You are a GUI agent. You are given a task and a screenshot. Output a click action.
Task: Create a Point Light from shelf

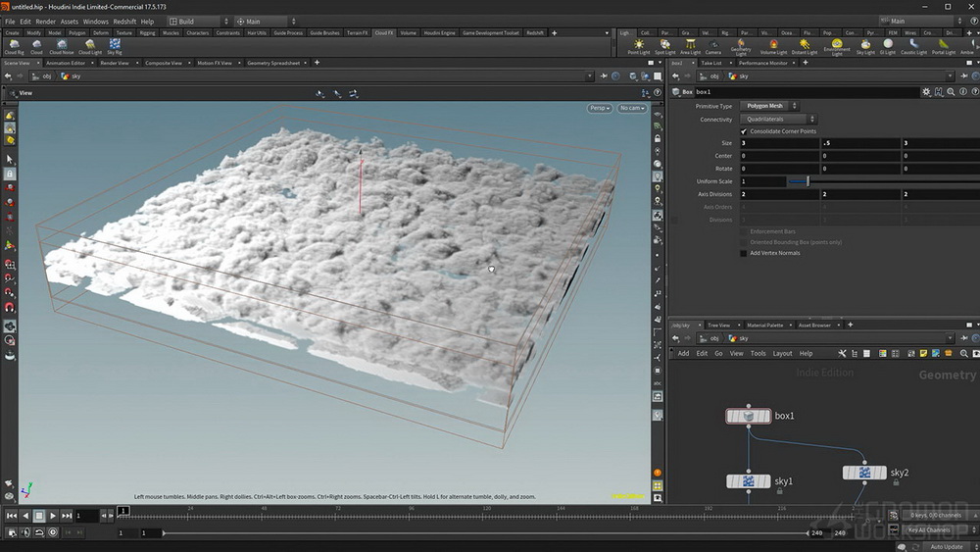639,47
